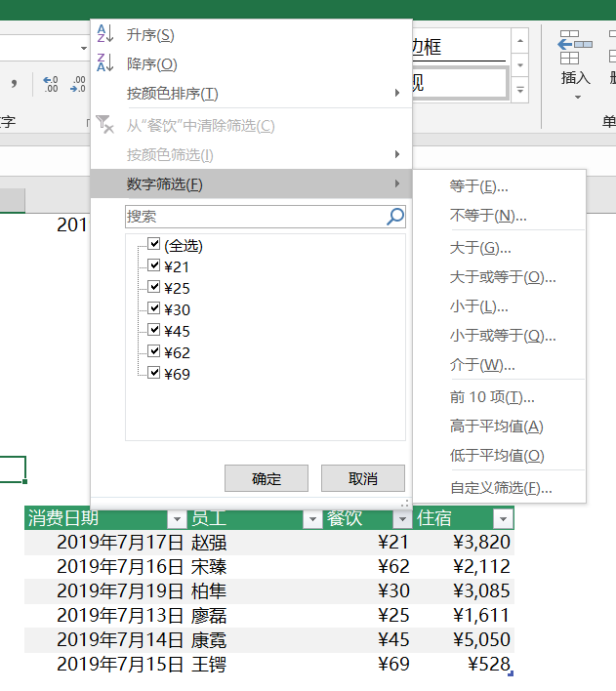Open the 员工 column filter dropdown
This screenshot has height=691, width=616.
tap(311, 519)
